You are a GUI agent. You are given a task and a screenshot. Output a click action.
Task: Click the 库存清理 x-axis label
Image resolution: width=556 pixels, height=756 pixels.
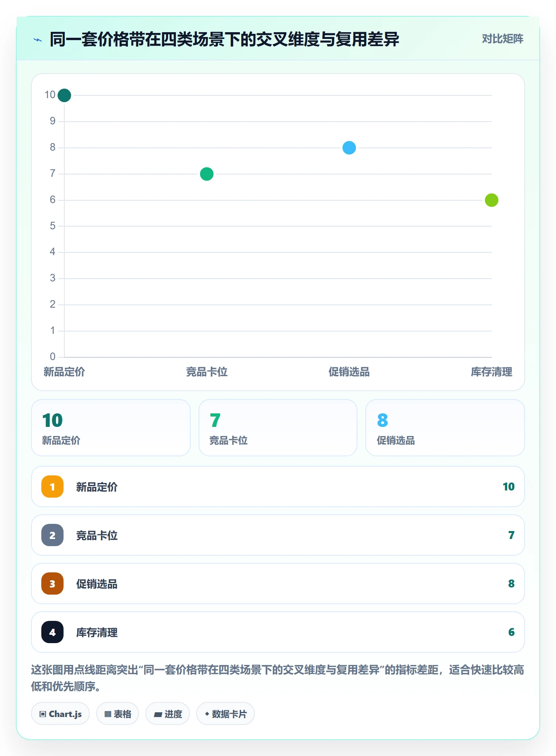492,372
